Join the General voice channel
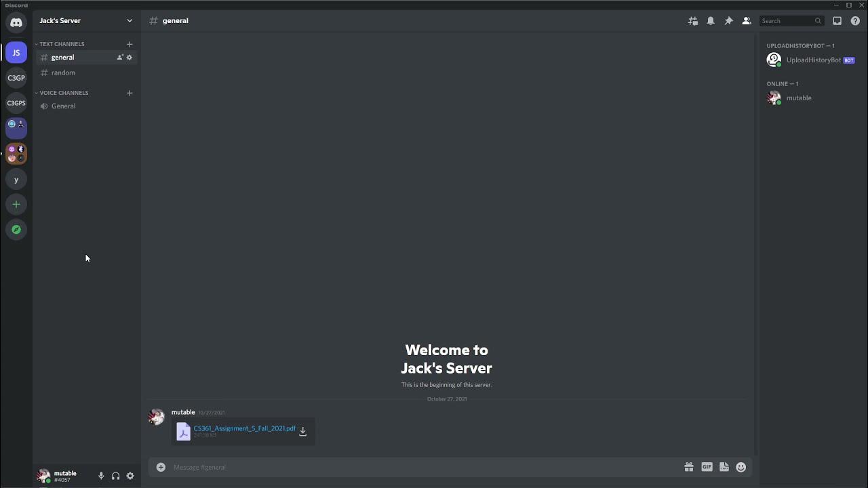The image size is (868, 488). coord(86,106)
